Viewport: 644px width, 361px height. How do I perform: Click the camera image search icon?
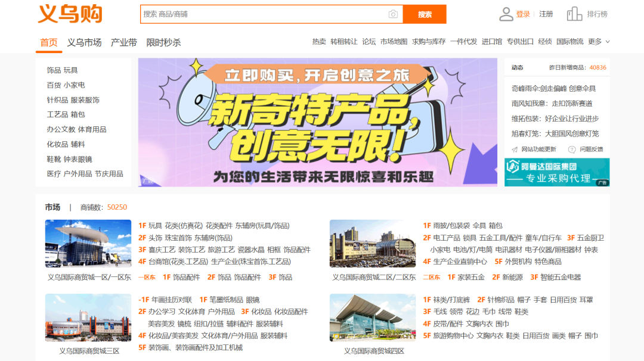tap(393, 14)
